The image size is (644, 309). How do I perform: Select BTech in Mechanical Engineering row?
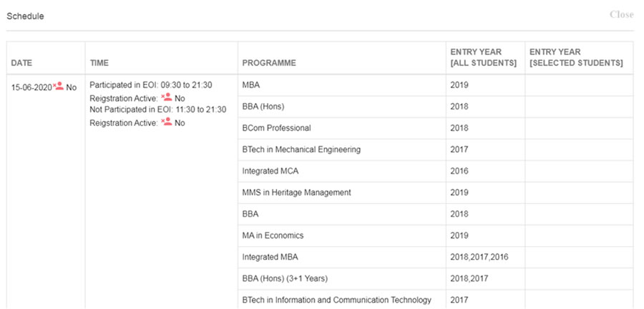click(x=435, y=149)
